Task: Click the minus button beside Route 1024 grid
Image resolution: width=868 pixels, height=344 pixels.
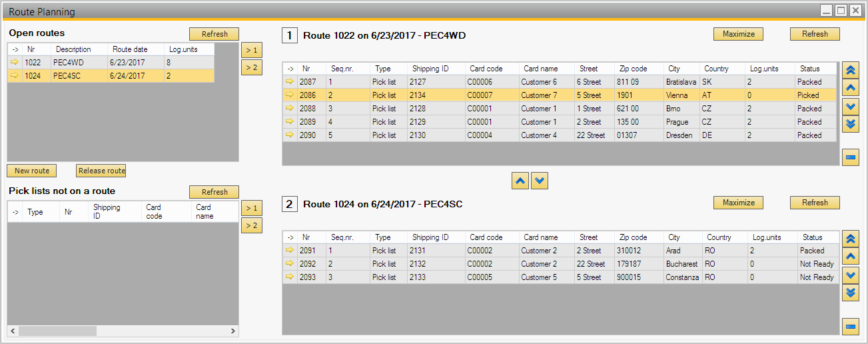Action: tap(851, 327)
